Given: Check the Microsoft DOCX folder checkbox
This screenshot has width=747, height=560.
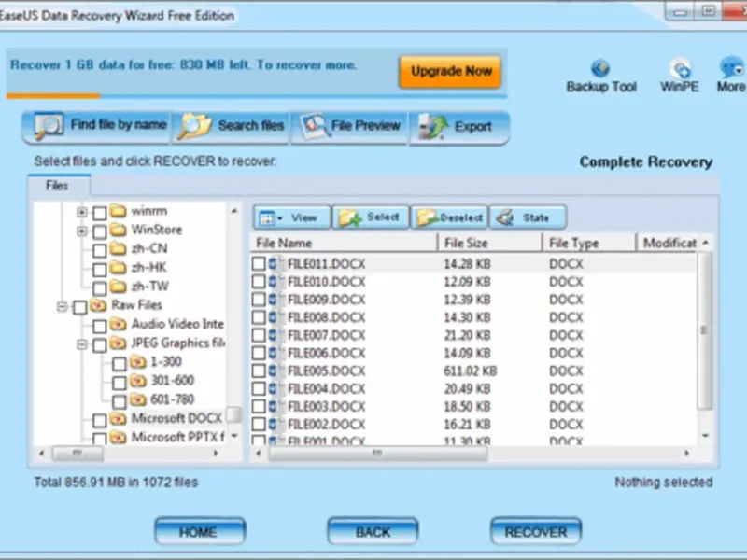Looking at the screenshot, I should [x=100, y=421].
